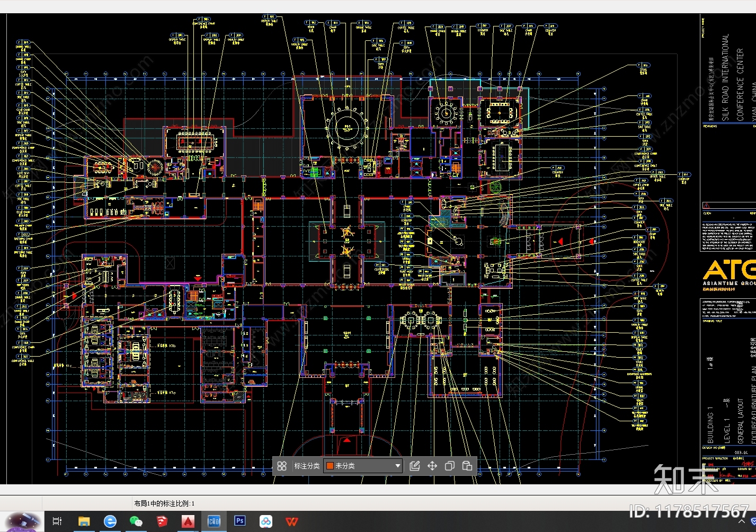This screenshot has width=756, height=532.
Task: Open File Explorer from the taskbar
Action: click(x=84, y=521)
